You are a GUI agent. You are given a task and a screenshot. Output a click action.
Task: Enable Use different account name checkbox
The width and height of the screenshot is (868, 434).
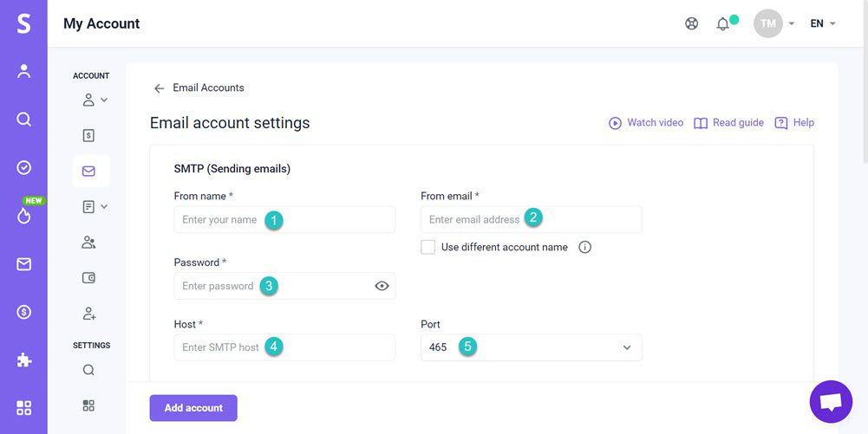[427, 247]
